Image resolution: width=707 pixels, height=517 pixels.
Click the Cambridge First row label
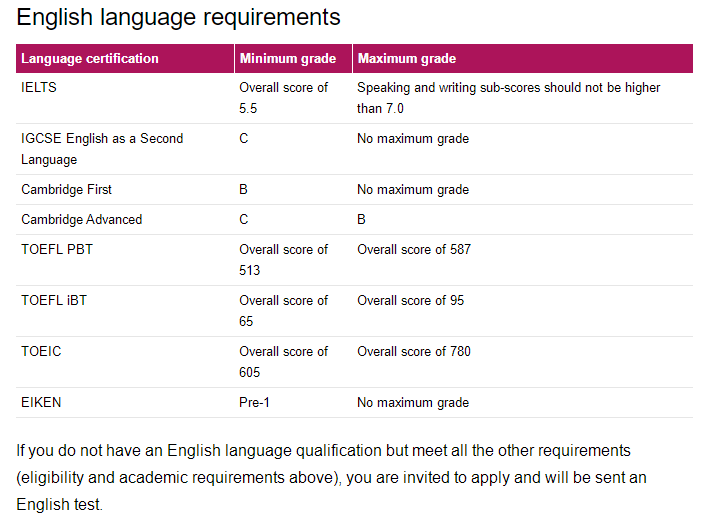(x=66, y=189)
